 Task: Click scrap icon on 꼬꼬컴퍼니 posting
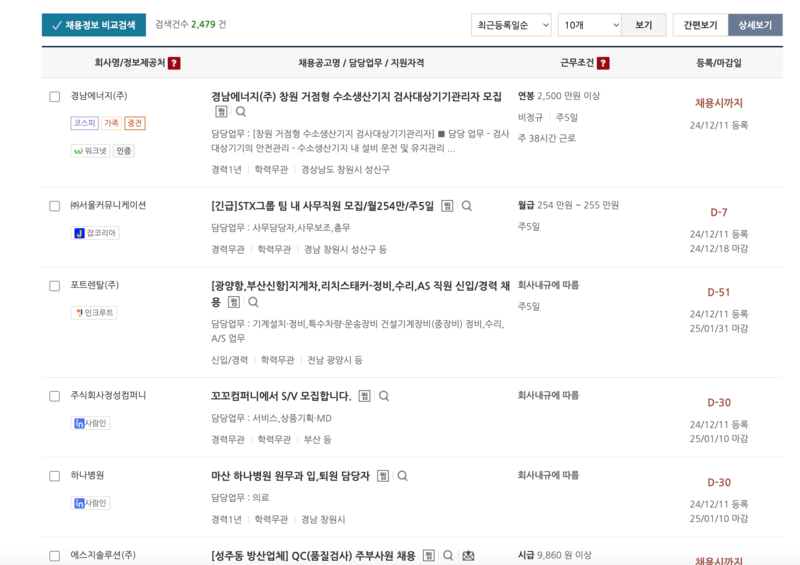coord(364,396)
